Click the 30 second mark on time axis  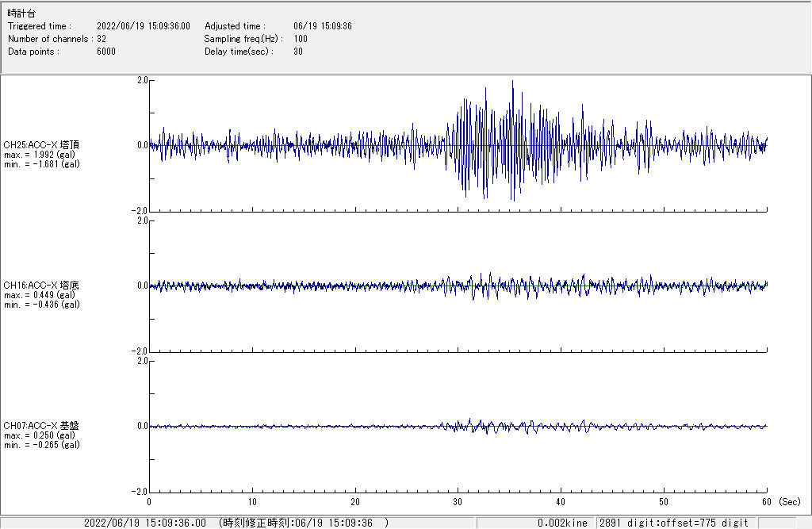458,502
